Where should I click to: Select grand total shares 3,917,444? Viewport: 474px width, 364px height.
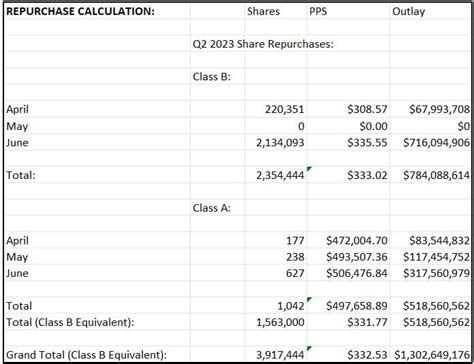click(x=280, y=355)
